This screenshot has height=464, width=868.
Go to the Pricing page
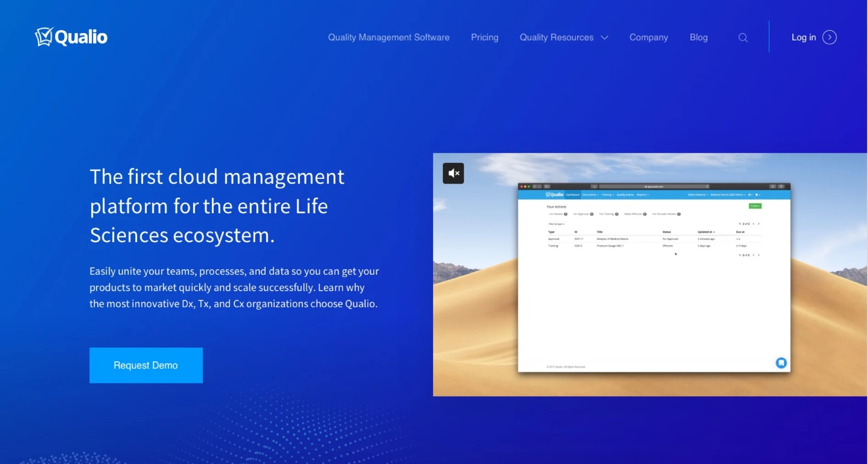coord(484,37)
